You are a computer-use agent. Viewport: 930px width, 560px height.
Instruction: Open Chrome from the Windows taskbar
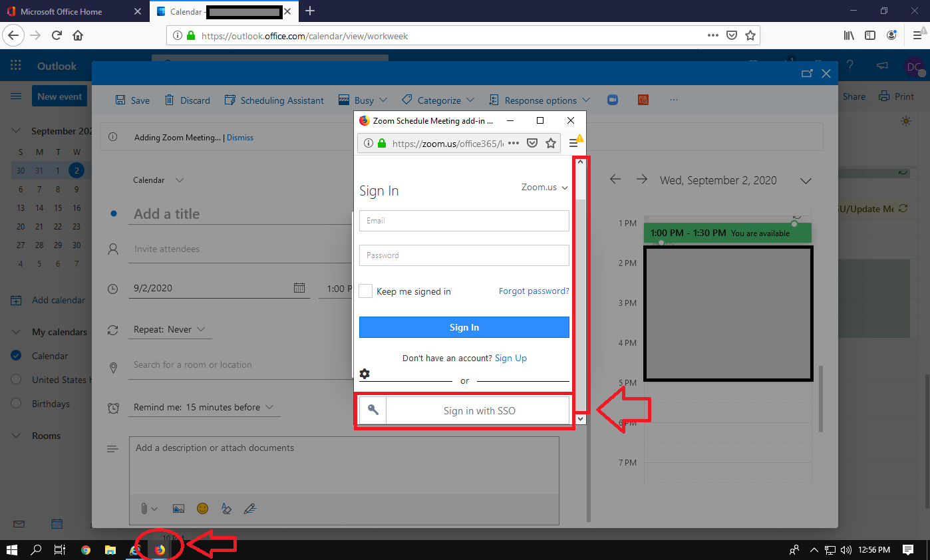(x=86, y=550)
